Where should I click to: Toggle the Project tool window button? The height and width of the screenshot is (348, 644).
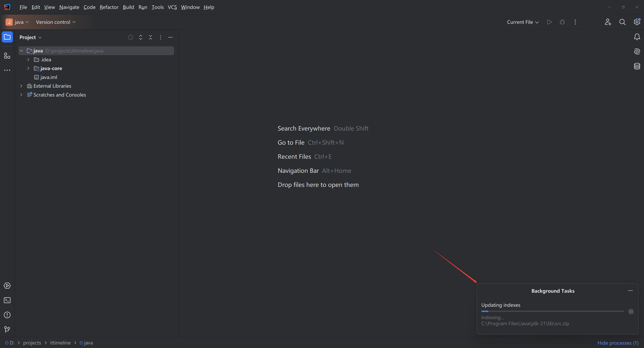[x=7, y=37]
